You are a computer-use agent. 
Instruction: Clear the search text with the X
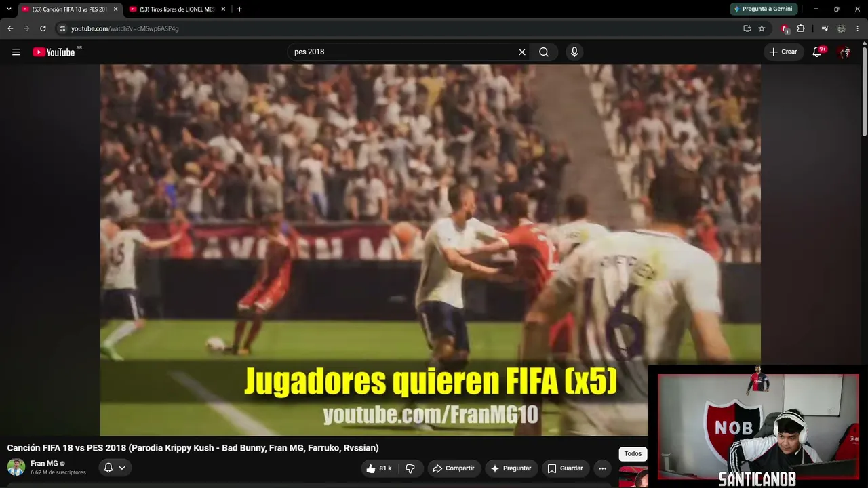(x=522, y=52)
